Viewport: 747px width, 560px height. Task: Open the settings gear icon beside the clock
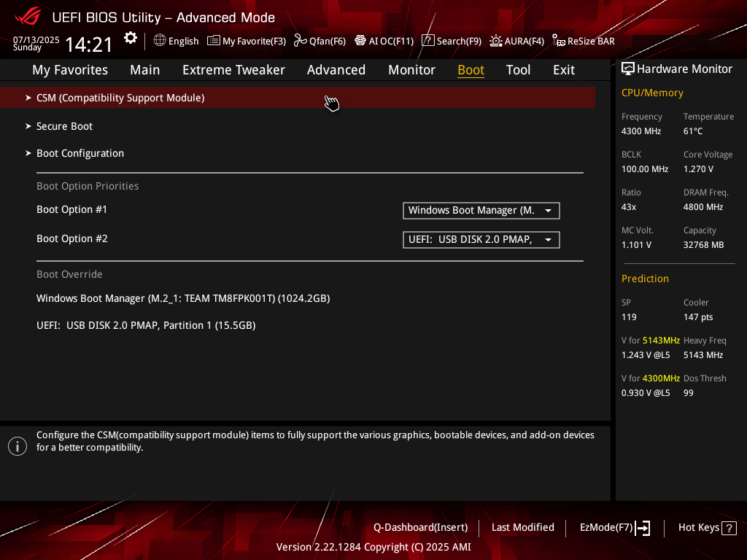tap(131, 38)
